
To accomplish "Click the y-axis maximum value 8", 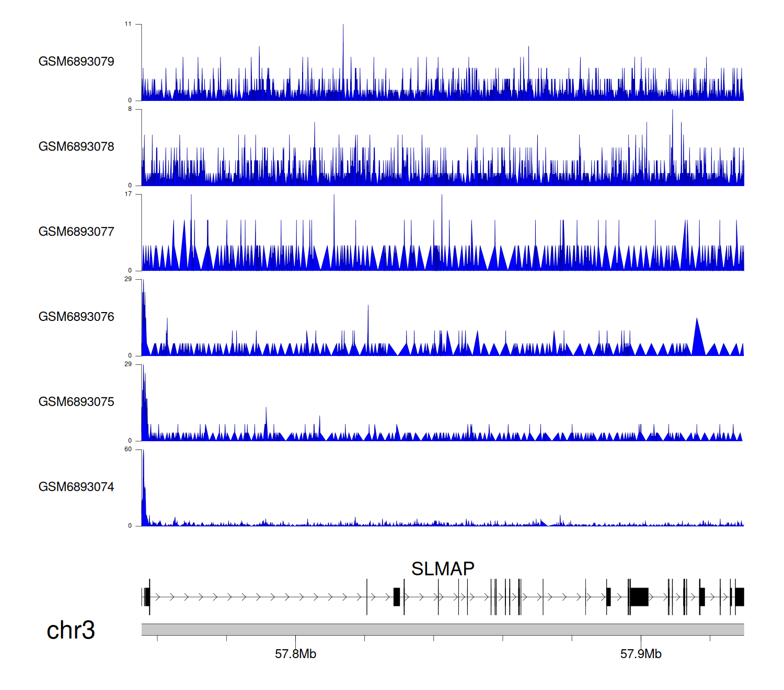I will point(130,109).
